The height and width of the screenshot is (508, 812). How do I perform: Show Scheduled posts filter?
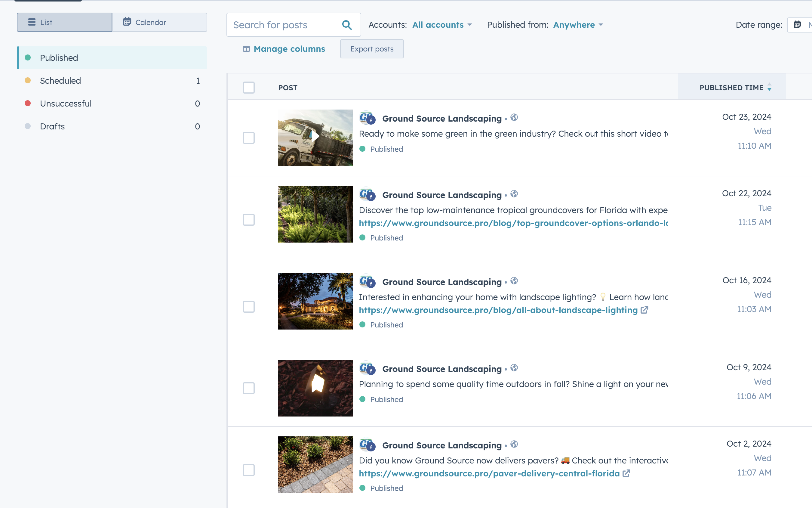(112, 81)
